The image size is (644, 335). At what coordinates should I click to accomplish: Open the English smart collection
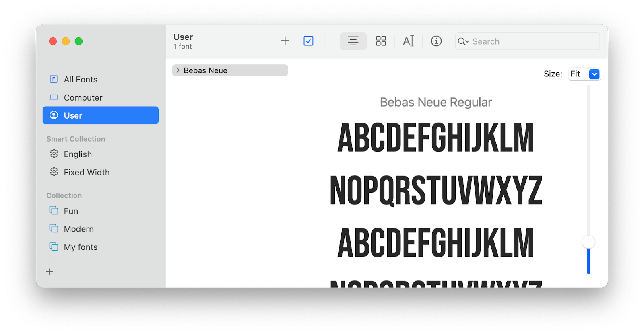tap(101, 154)
